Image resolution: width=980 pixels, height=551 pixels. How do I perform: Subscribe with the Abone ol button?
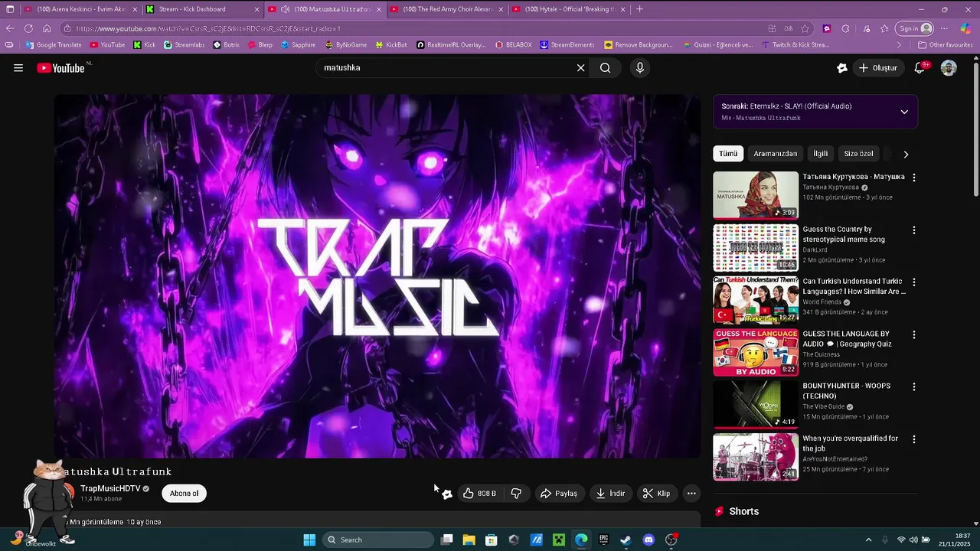click(x=185, y=494)
